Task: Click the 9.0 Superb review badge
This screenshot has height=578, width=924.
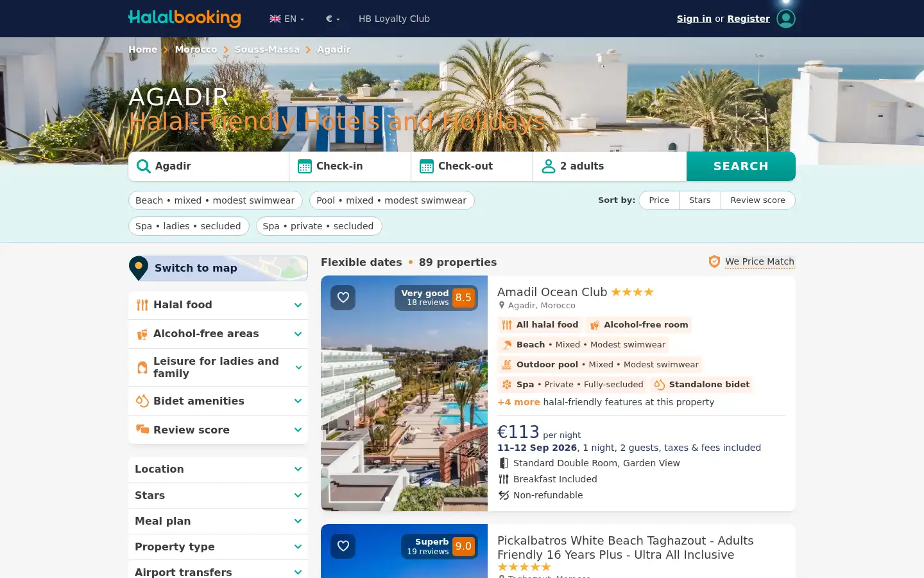Action: click(440, 547)
